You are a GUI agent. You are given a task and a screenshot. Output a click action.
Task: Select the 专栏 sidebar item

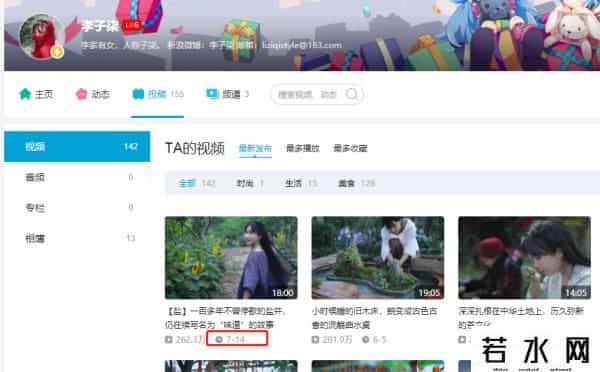pos(77,208)
